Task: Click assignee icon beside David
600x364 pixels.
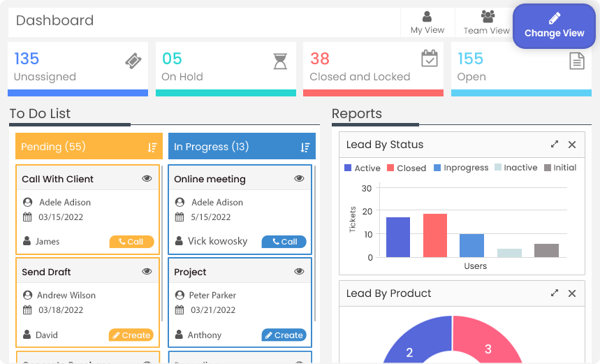Action: point(27,334)
